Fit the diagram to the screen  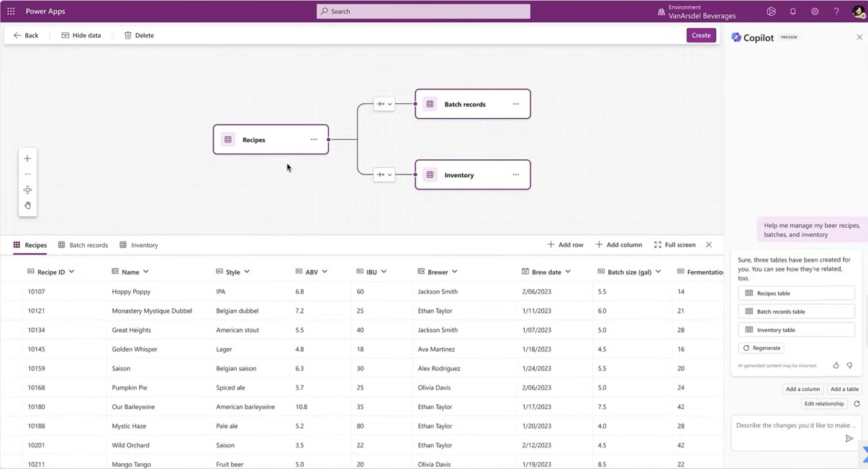click(x=27, y=189)
